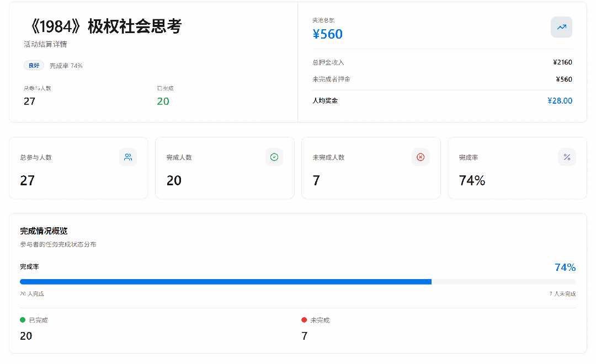Click the 74% completion progress bar

coord(298,282)
